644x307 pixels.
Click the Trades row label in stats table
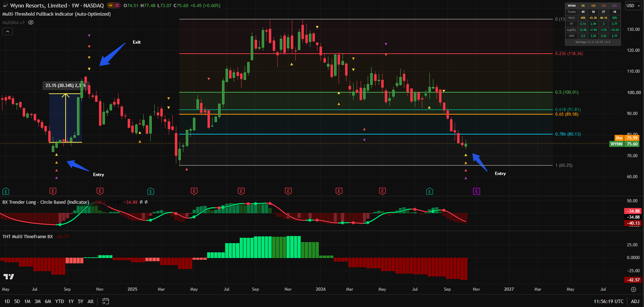coord(570,12)
